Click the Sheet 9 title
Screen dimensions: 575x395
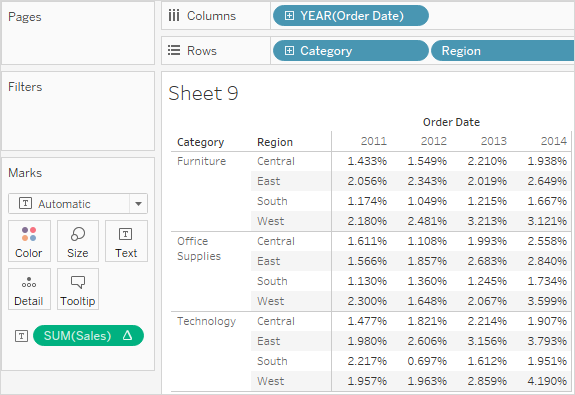coord(203,93)
